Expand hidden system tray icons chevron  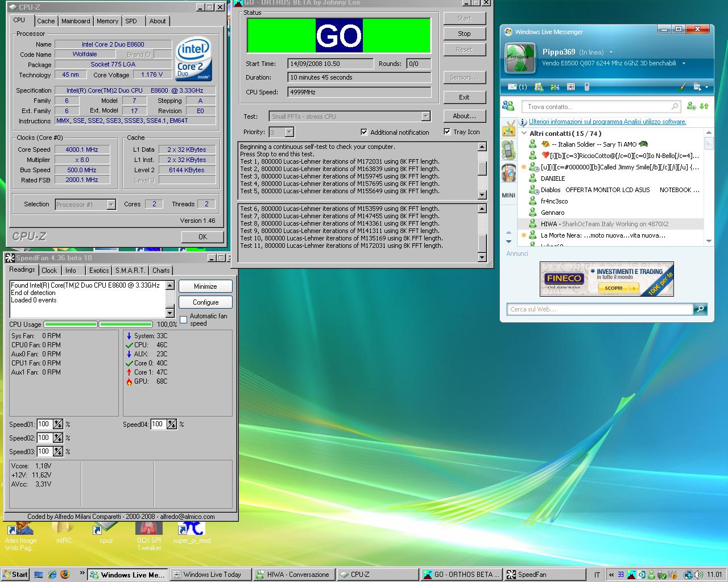point(611,575)
